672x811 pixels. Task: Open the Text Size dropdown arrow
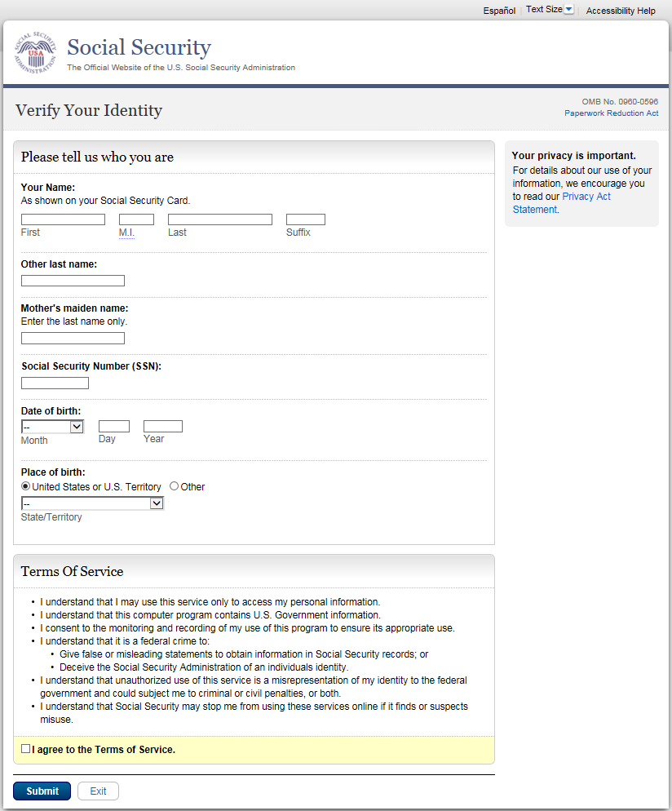tap(569, 10)
